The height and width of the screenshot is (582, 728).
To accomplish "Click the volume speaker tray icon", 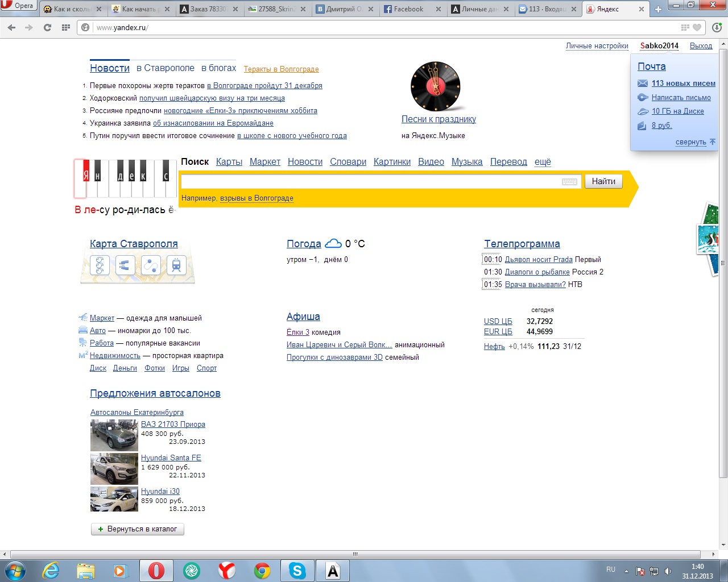I will point(668,571).
